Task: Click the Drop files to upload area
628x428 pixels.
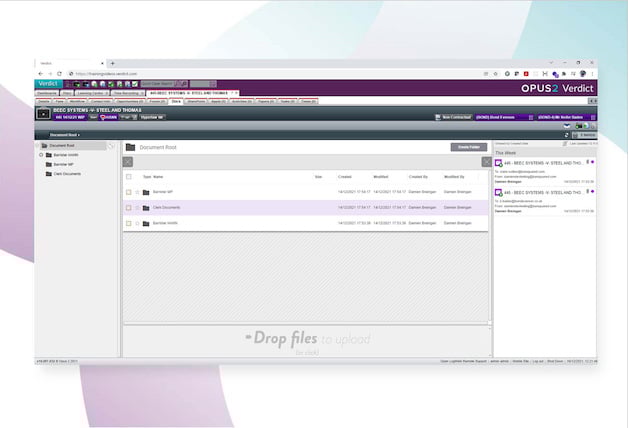Action: point(306,339)
